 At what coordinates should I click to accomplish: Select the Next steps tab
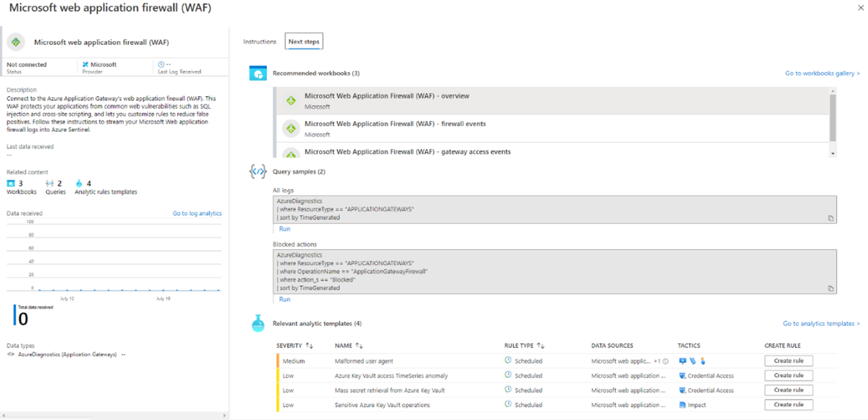[x=304, y=41]
